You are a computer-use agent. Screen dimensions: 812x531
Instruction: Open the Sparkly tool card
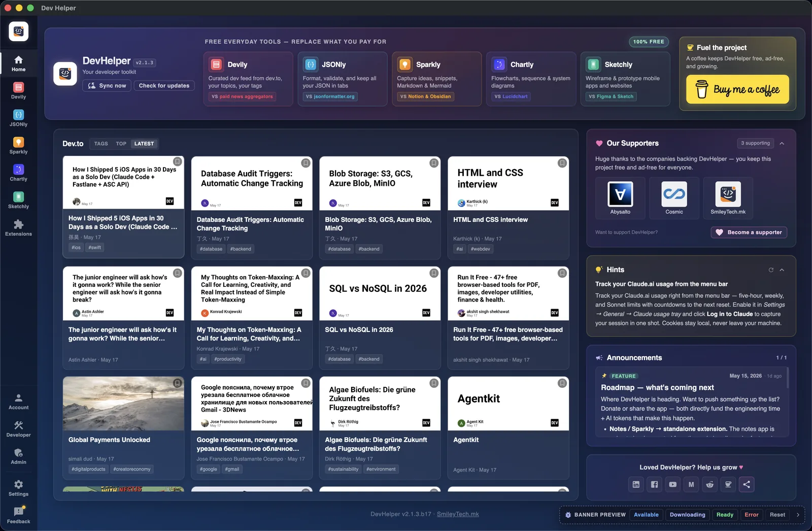tap(437, 79)
